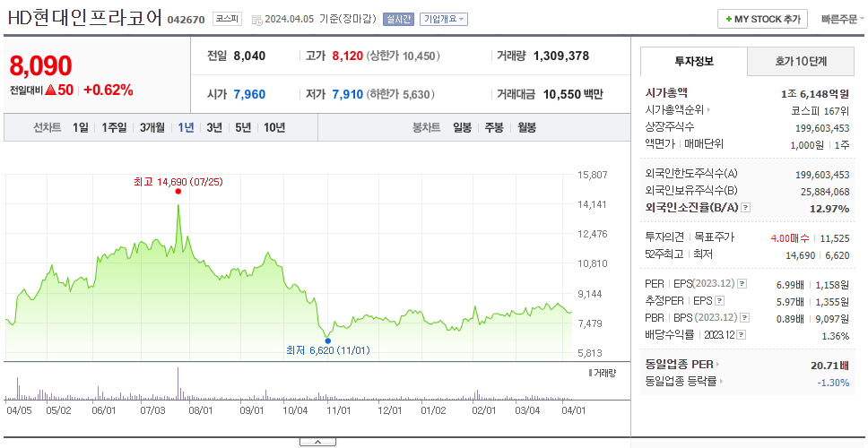The image size is (868, 448).
Task: Switch to 주봉 candle chart
Action: tap(494, 128)
